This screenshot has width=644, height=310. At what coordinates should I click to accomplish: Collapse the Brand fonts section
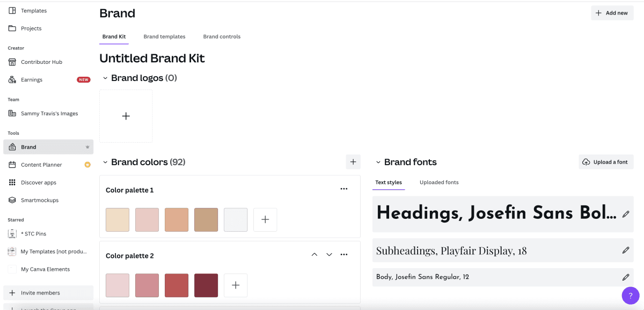378,162
